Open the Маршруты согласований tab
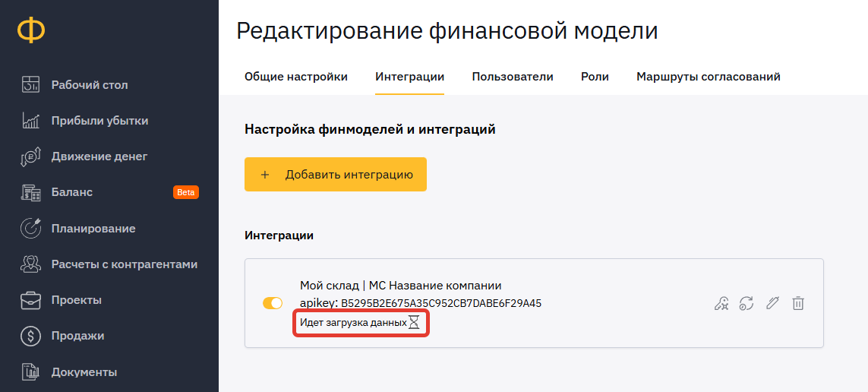This screenshot has width=868, height=392. point(709,77)
